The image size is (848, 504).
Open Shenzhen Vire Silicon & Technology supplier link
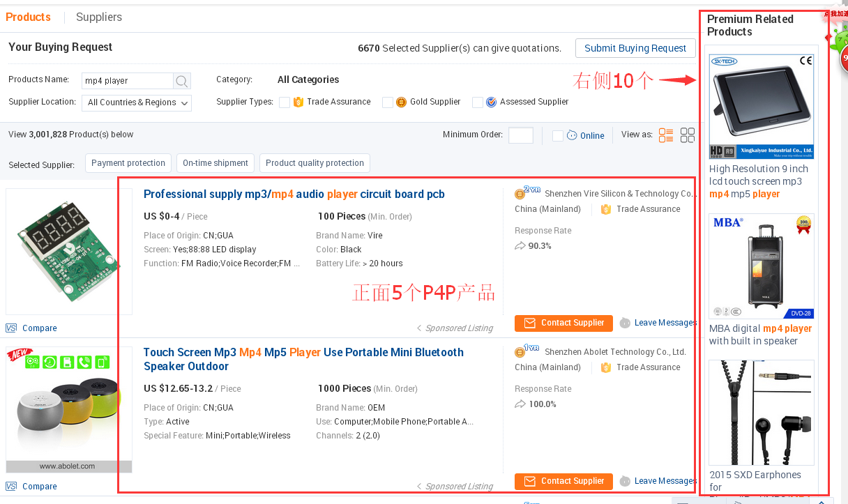pyautogui.click(x=620, y=194)
